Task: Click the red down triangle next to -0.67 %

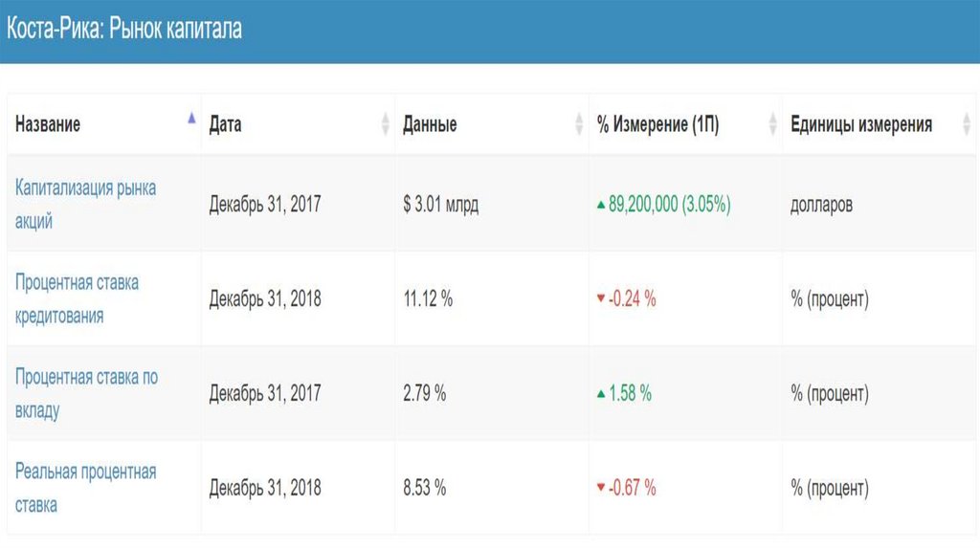Action: 600,488
